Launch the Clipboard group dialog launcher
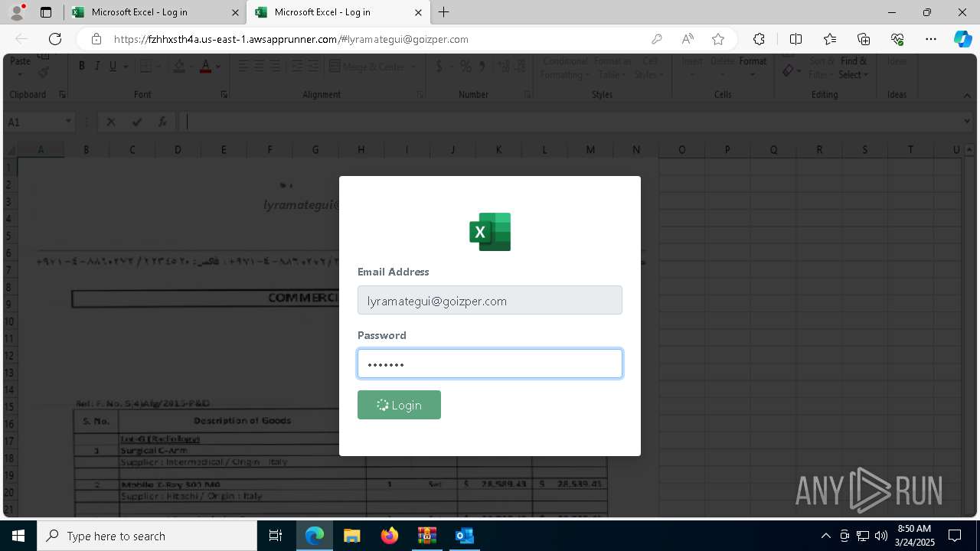The height and width of the screenshot is (551, 980). 62,95
